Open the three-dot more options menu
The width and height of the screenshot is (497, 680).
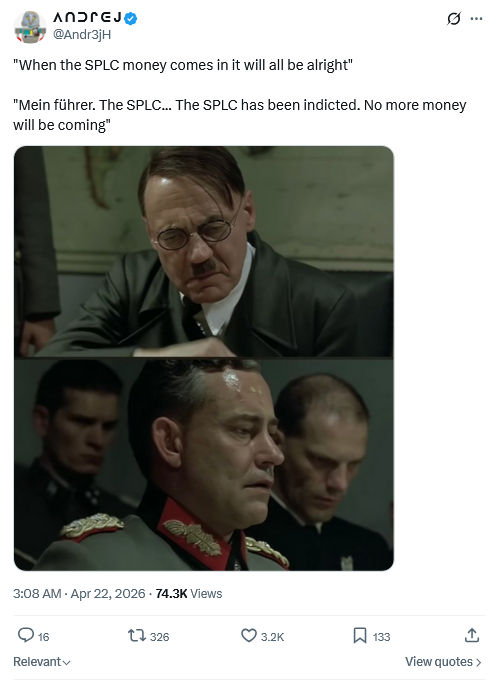(x=477, y=19)
